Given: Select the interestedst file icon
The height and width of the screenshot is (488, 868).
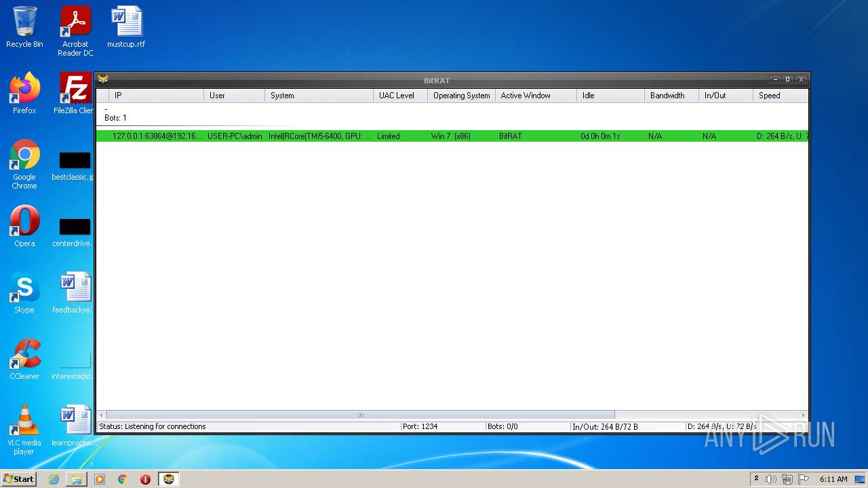Looking at the screenshot, I should (x=75, y=366).
